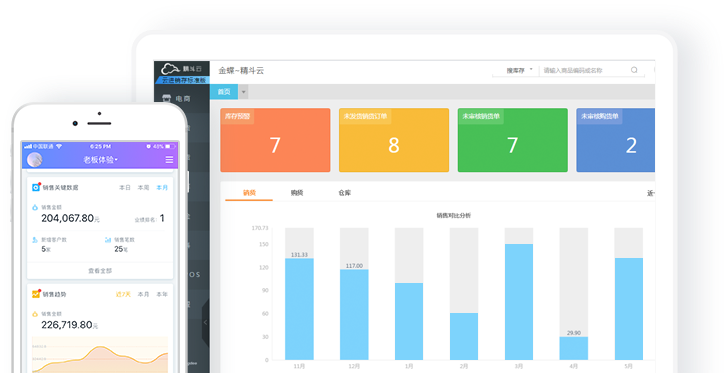Select the 本日 period filter
Screen dimensions: 728x373
tap(125, 188)
